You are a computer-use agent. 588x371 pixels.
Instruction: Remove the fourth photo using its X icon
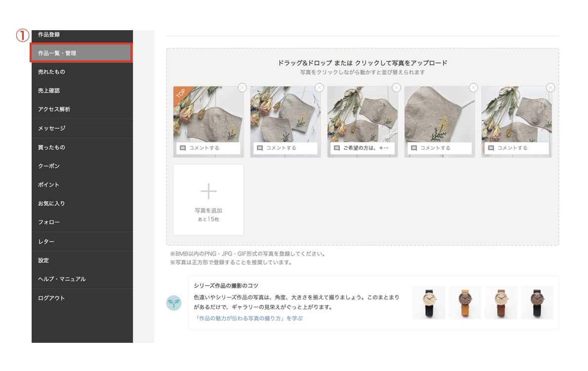[472, 88]
